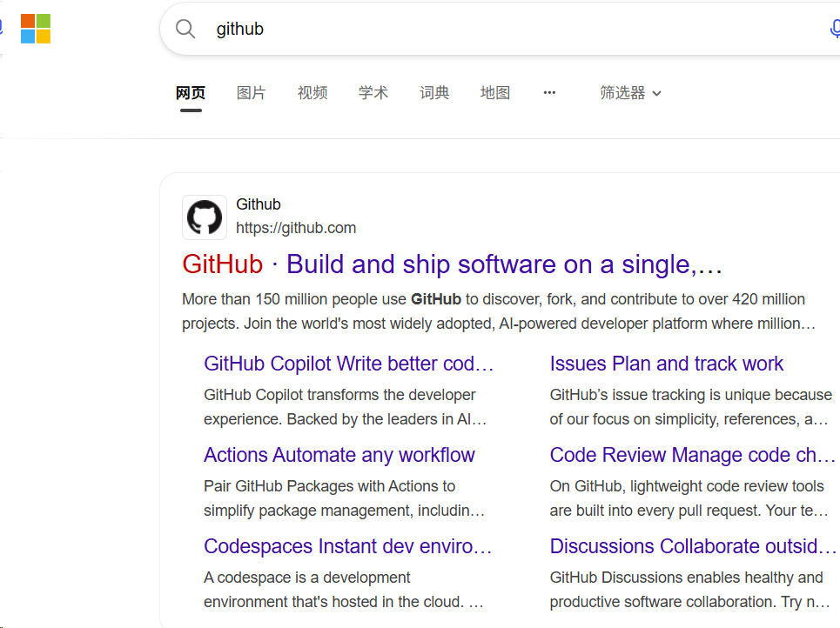Click GitHub's issue tracking is unique description
Image resolution: width=840 pixels, height=628 pixels.
[x=690, y=407]
